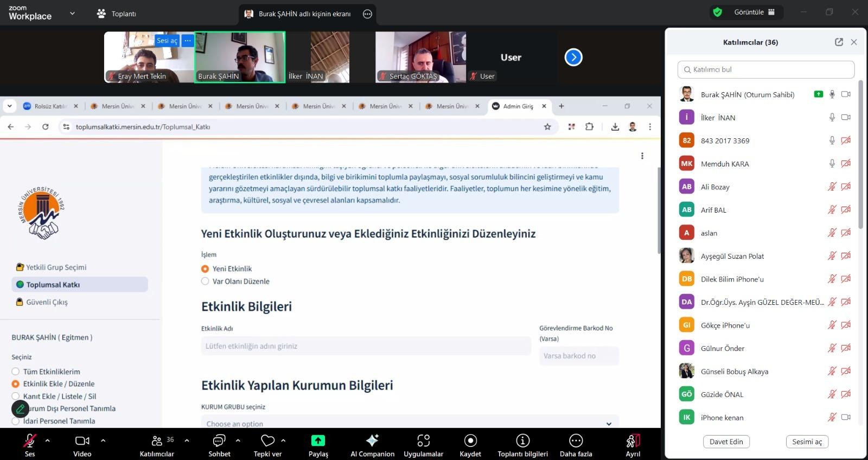Screen dimensions: 868x460
Task: Pop out the Katılımcılar panel
Action: click(x=839, y=42)
